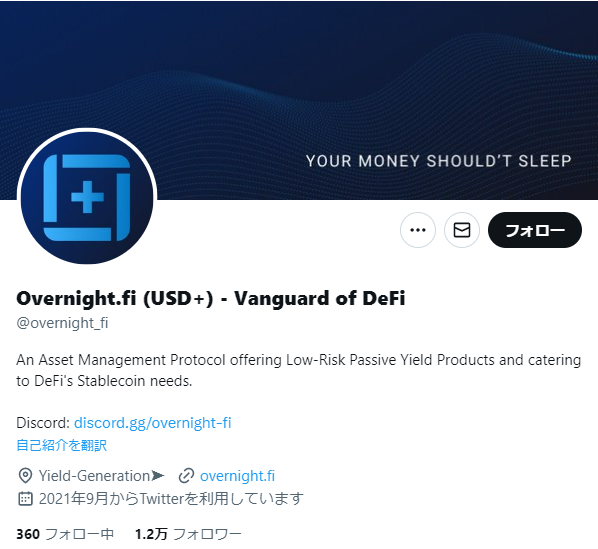
Task: Visit the overnight.fi website link
Action: pyautogui.click(x=237, y=476)
